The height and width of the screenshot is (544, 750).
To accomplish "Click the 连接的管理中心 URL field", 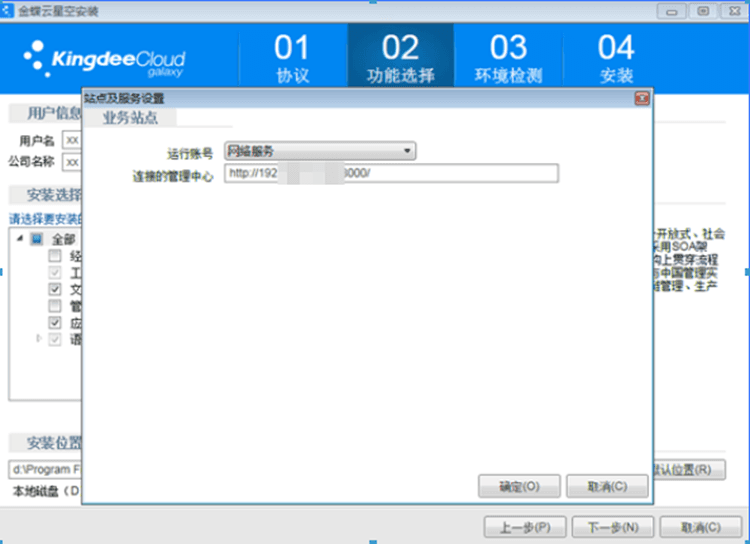I will tap(391, 173).
